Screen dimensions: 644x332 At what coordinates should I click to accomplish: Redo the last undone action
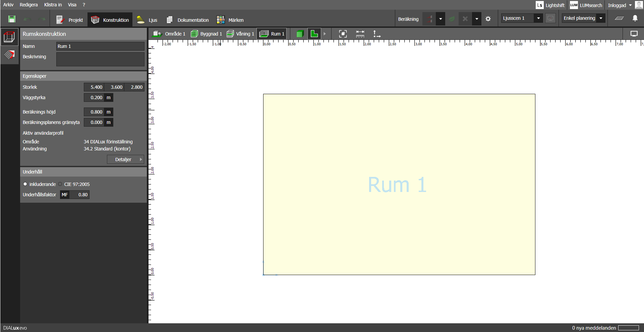42,19
